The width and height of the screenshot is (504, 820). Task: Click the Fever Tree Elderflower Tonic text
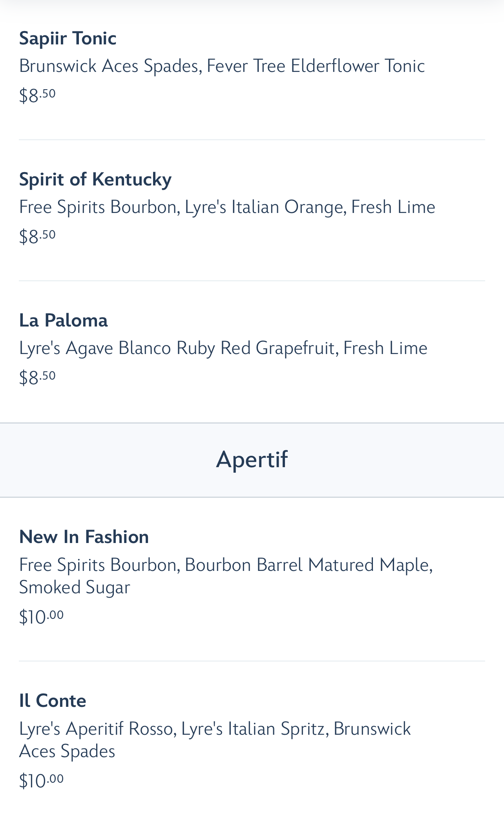point(316,66)
